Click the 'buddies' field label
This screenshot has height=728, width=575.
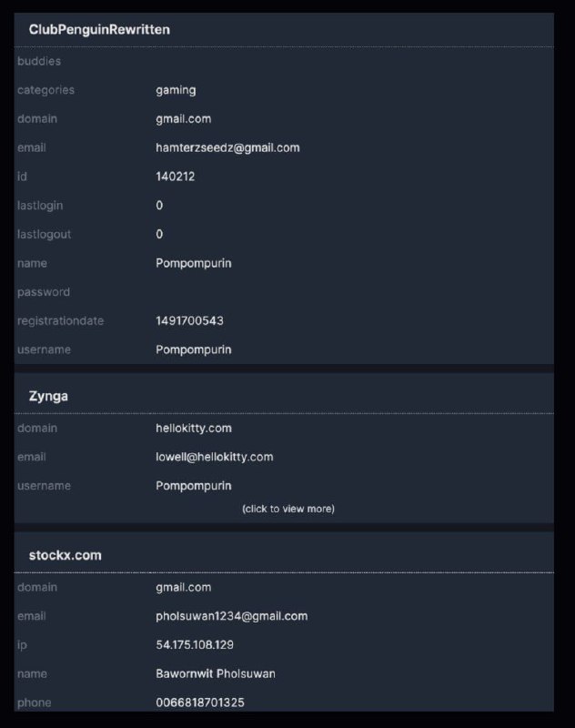coord(39,61)
